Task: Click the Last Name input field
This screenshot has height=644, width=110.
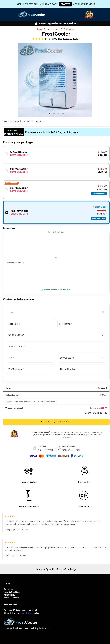Action: (82, 324)
